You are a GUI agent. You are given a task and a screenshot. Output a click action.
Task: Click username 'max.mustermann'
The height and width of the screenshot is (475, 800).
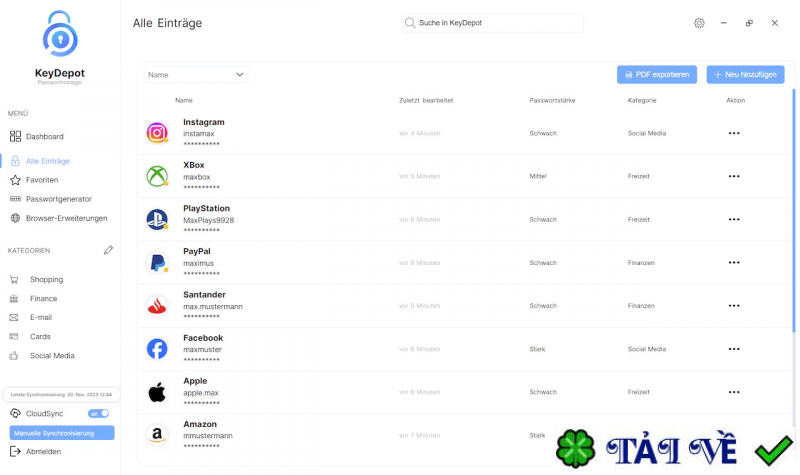(213, 307)
